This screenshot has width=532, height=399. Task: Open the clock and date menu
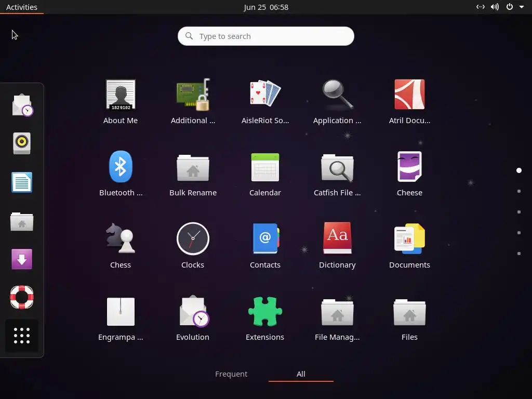tap(266, 7)
